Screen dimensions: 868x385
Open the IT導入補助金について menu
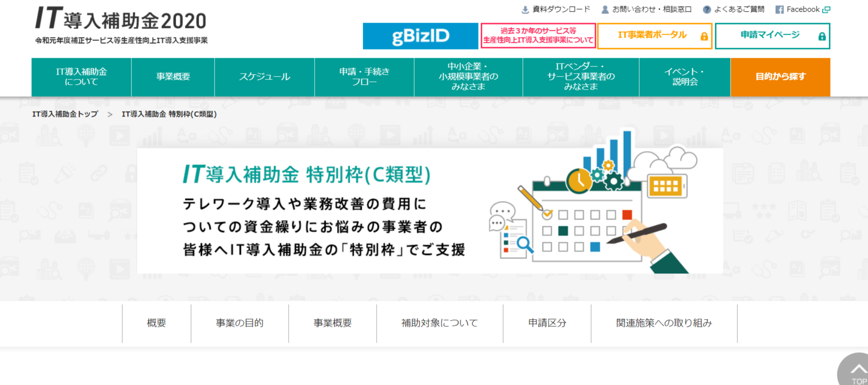(81, 77)
